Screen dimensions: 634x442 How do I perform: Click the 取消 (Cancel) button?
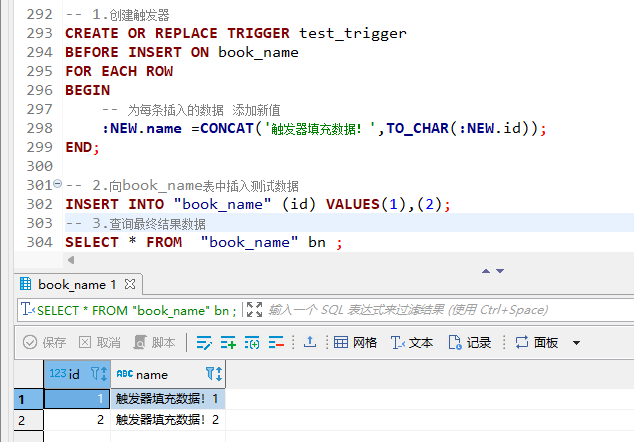[100, 342]
